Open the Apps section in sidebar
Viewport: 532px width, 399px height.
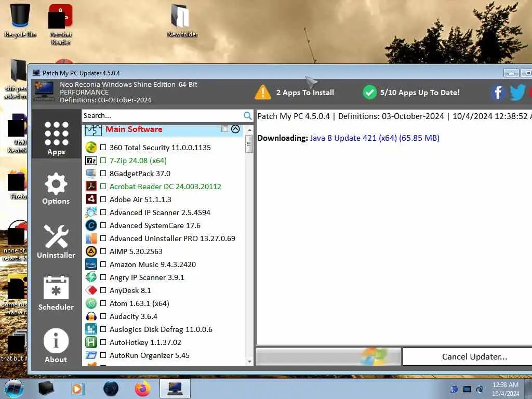point(56,138)
